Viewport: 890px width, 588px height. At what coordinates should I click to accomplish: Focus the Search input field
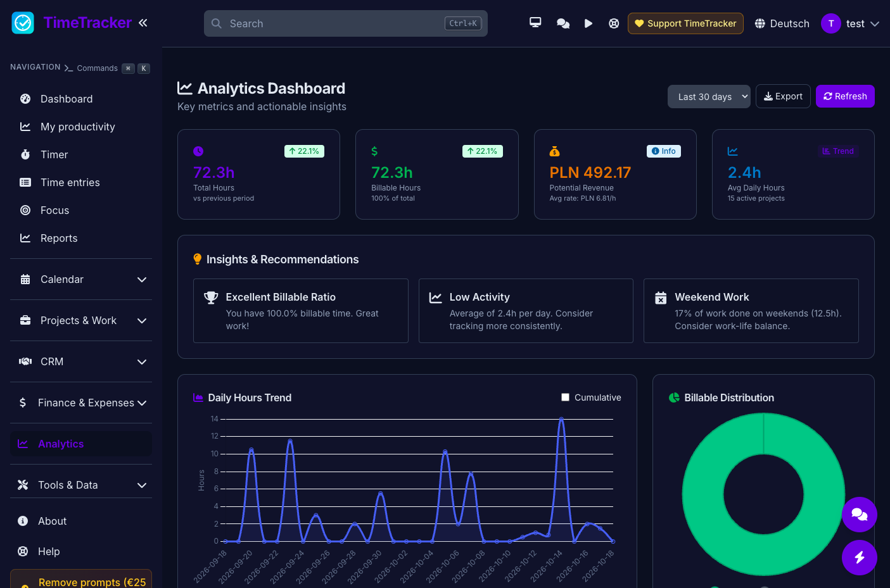[x=346, y=23]
